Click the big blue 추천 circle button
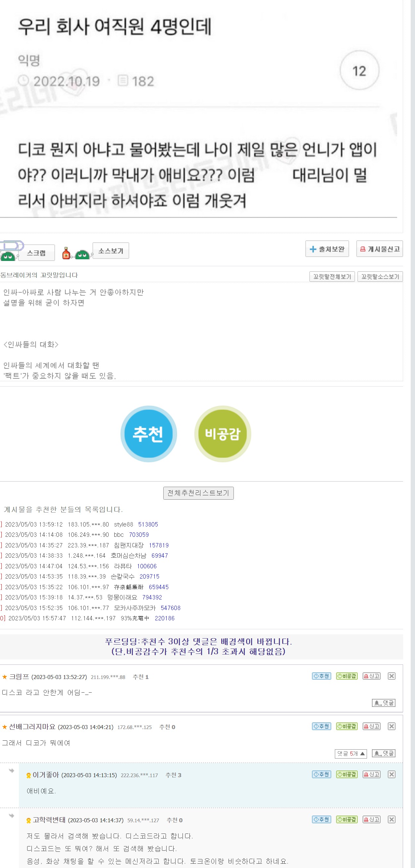The width and height of the screenshot is (415, 868). [x=148, y=433]
